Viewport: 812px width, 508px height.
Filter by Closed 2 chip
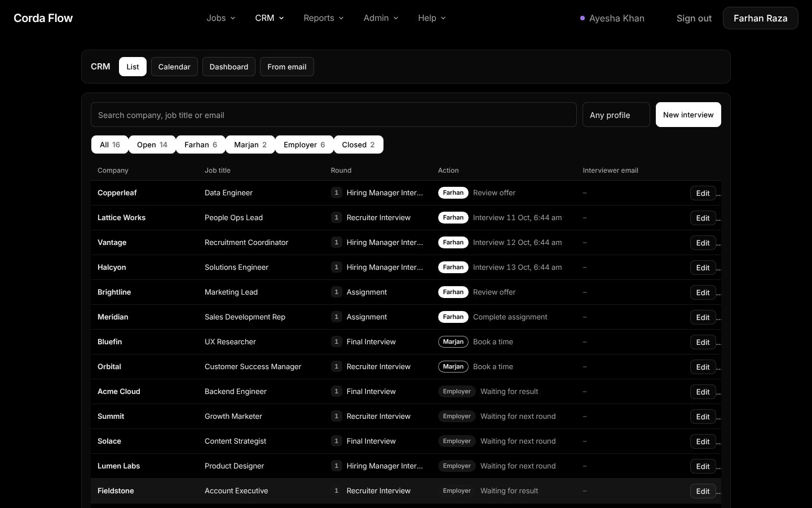(359, 144)
